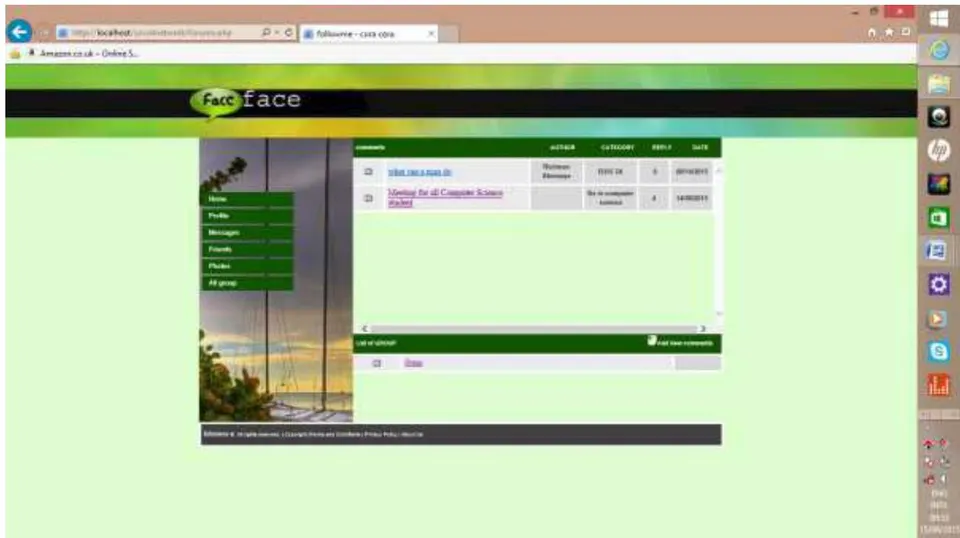Open the Photos sidebar menu item

tap(247, 266)
